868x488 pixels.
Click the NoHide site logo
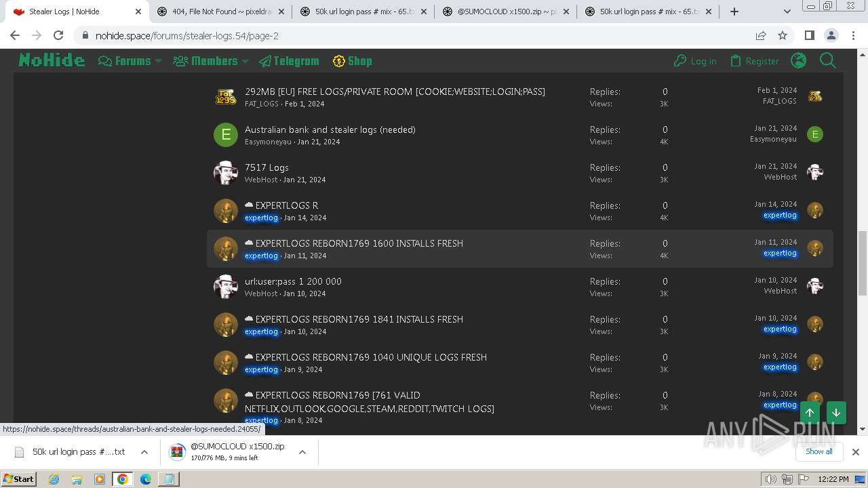(x=52, y=61)
